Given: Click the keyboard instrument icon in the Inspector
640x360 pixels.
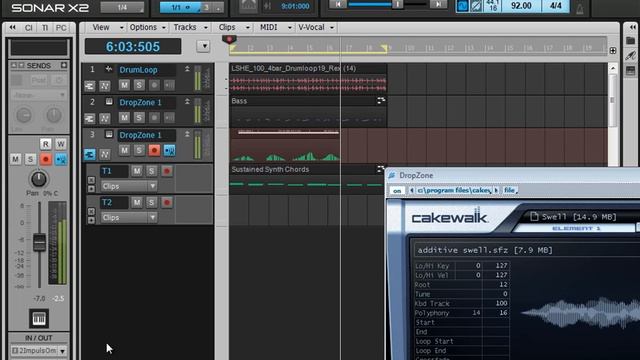Looking at the screenshot, I should (x=39, y=318).
